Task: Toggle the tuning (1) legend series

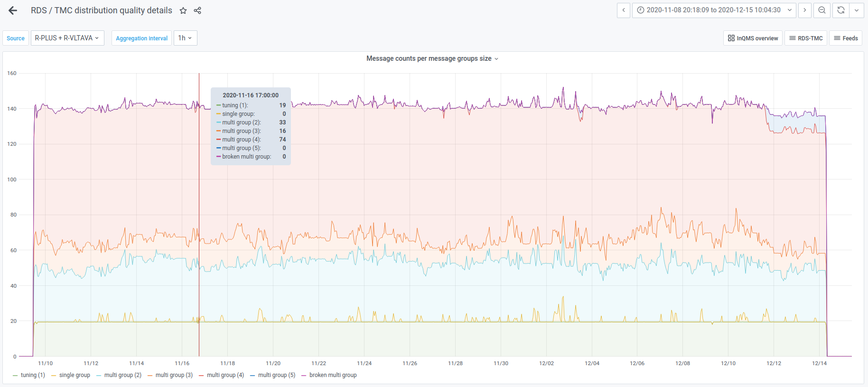Action: (33, 375)
